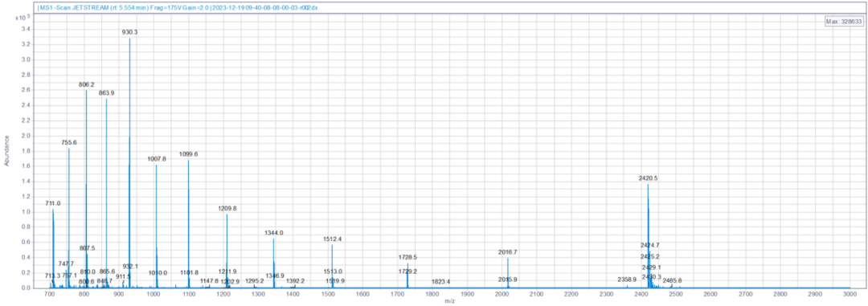Select the 1512.4 peak label

333,239
